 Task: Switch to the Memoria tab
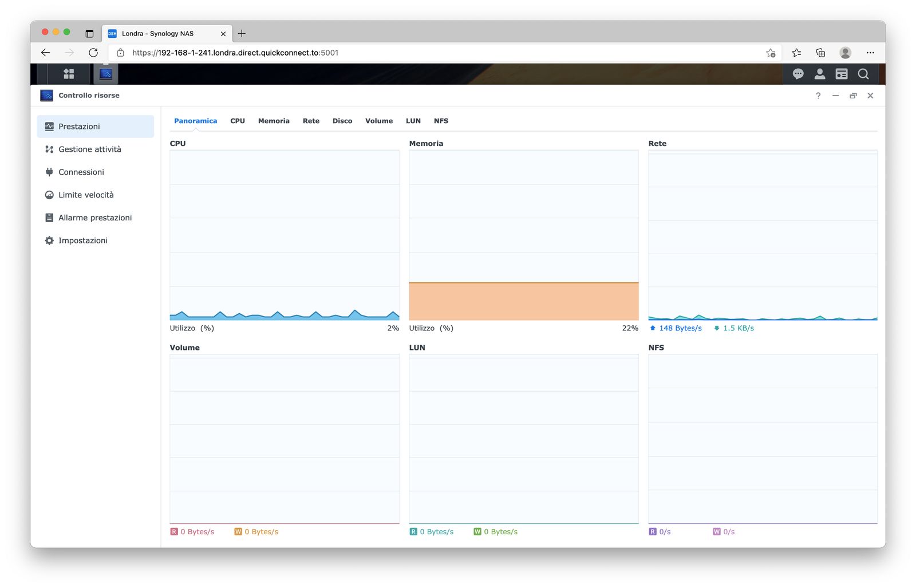point(274,121)
